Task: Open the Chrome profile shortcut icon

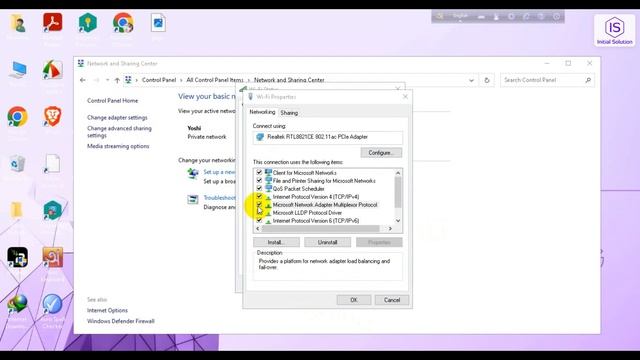Action: point(123,23)
